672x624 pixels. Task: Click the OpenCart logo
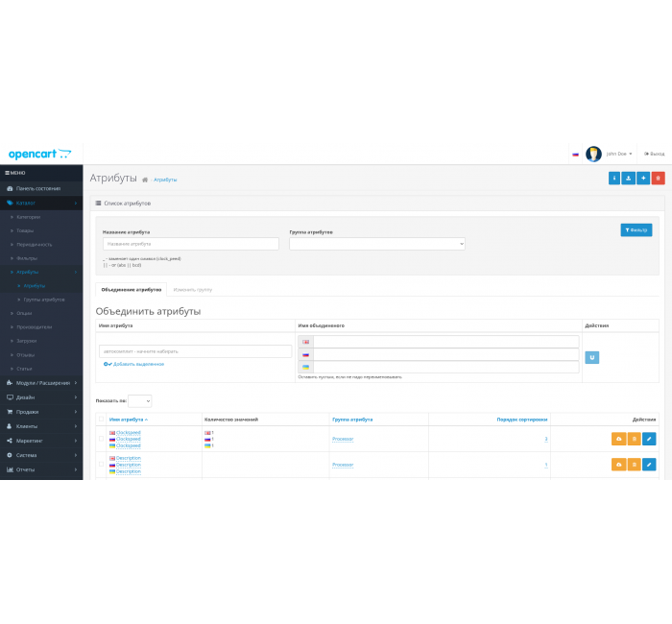pyautogui.click(x=39, y=154)
